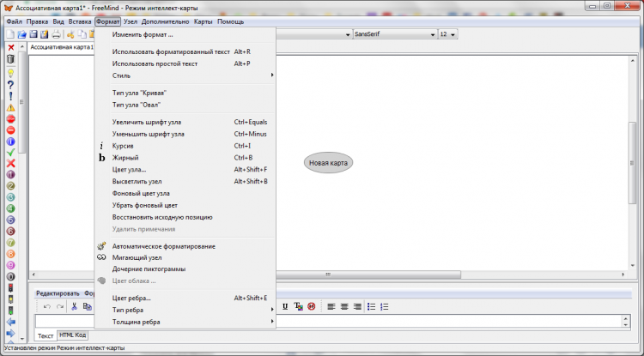Add the priority 1 number icon
The image size is (644, 356).
(x=11, y=175)
